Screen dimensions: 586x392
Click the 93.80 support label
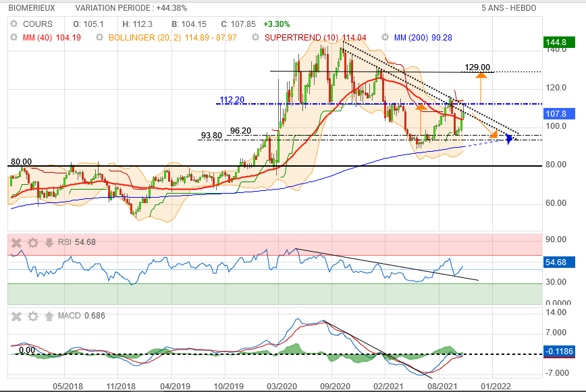coord(211,136)
